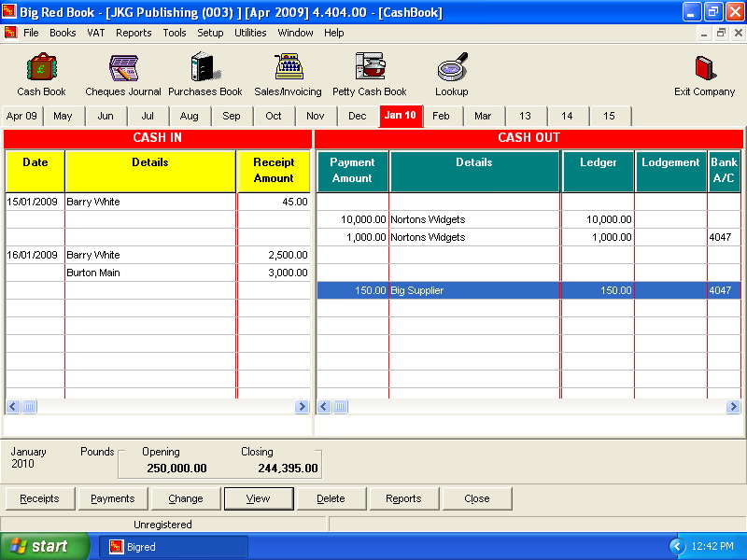Click the taskbar clock showing 12:42 PM
The image size is (747, 560).
point(712,546)
